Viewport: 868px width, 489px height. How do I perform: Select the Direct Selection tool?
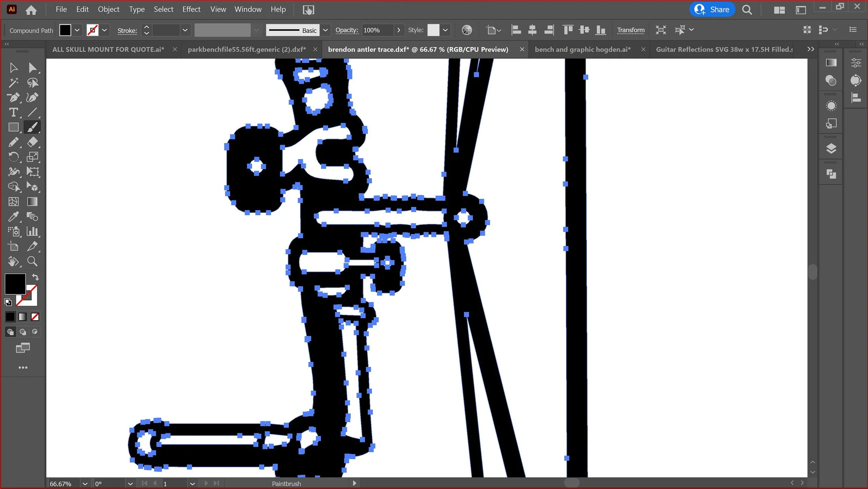click(x=32, y=68)
